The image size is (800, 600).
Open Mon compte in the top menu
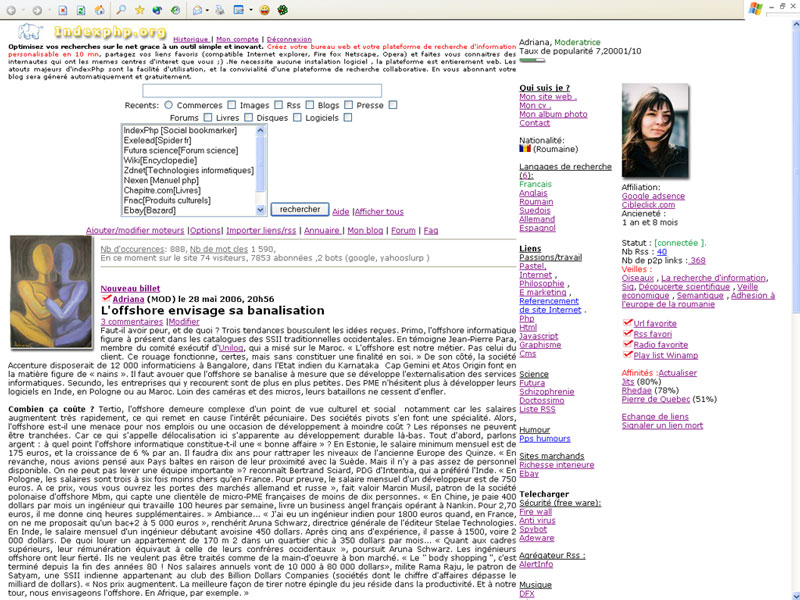coord(237,39)
